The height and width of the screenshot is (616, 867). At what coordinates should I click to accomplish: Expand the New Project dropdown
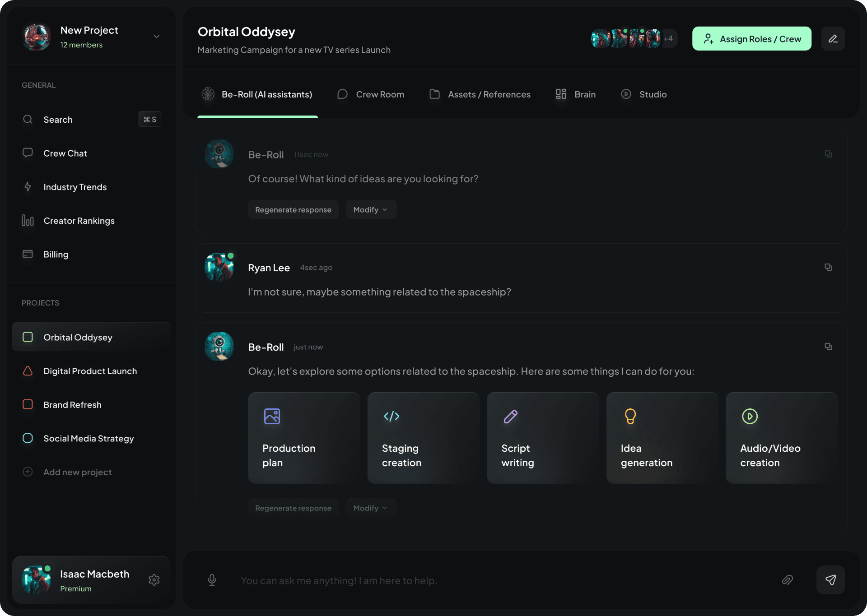click(156, 36)
